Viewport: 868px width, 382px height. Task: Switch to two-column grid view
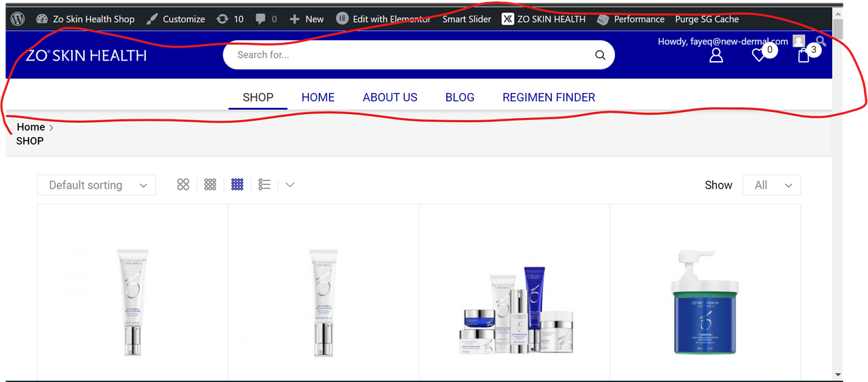[x=183, y=185]
